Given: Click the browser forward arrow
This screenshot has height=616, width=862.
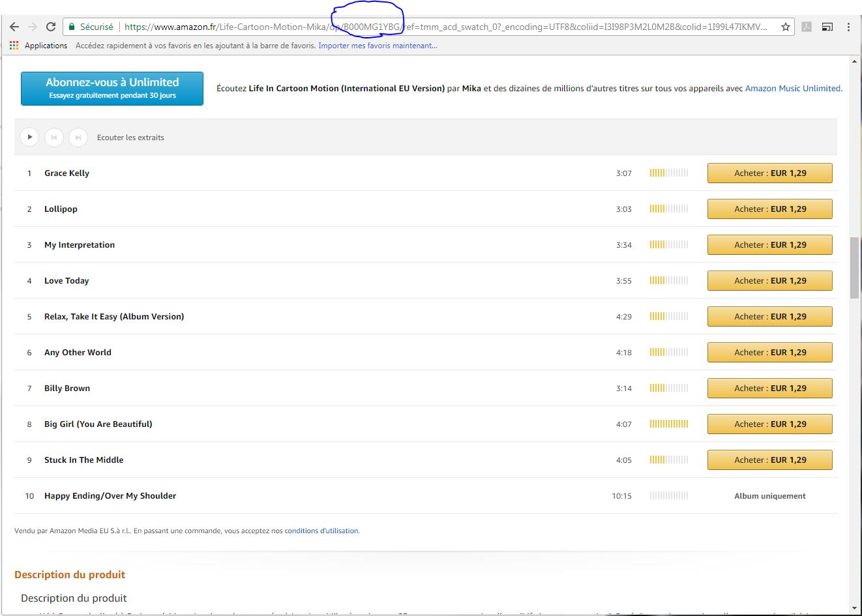Looking at the screenshot, I should coord(33,27).
